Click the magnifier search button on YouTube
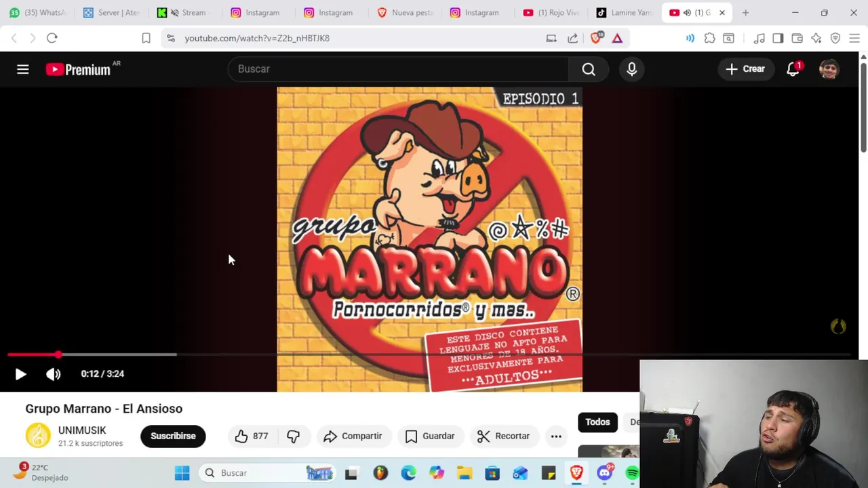The image size is (868, 488). [589, 69]
